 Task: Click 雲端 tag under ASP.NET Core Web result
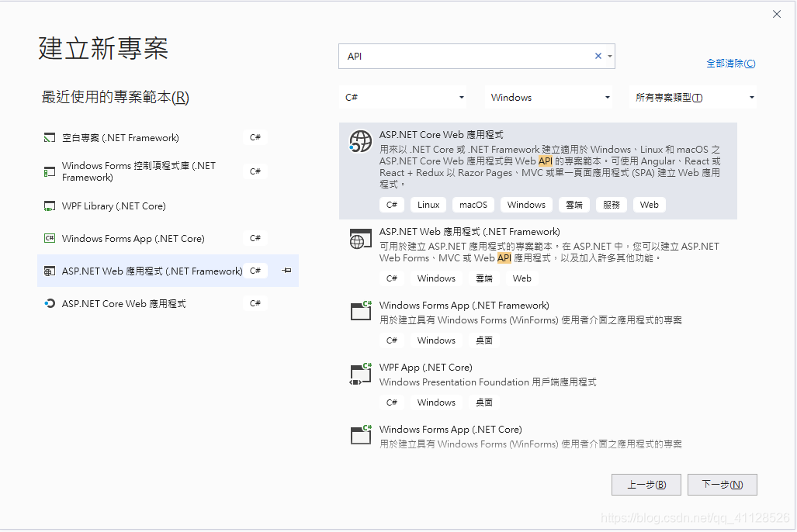[x=573, y=205]
